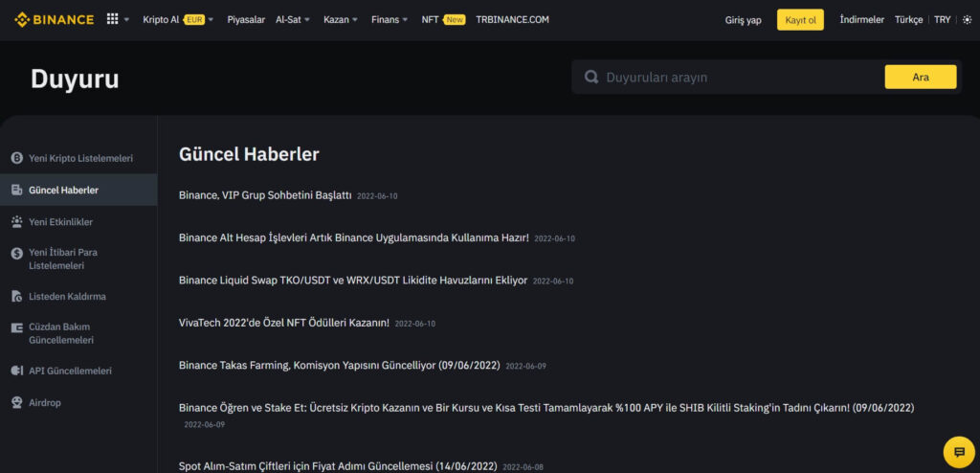This screenshot has height=473, width=980.
Task: Open İndirmeler in the header
Action: click(862, 20)
